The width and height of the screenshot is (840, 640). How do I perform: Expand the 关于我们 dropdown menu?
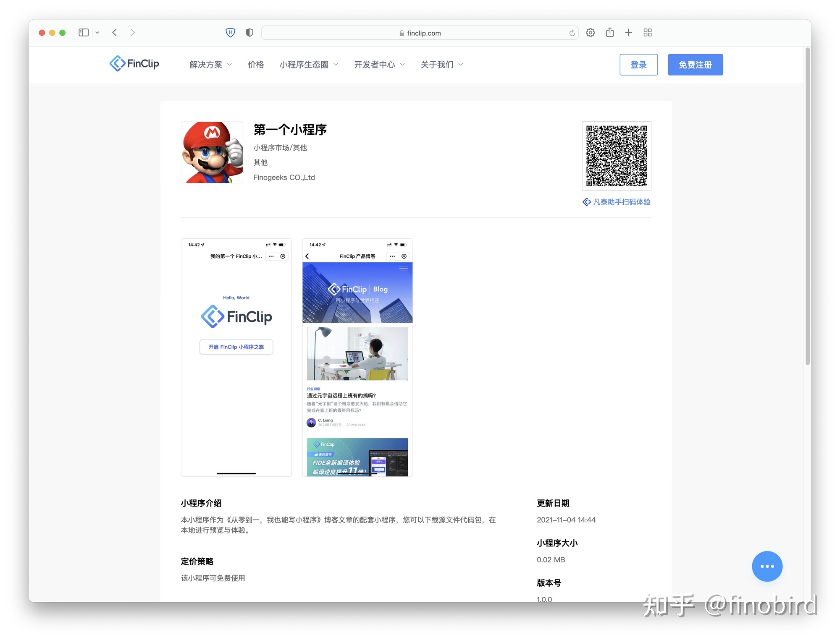pos(442,65)
